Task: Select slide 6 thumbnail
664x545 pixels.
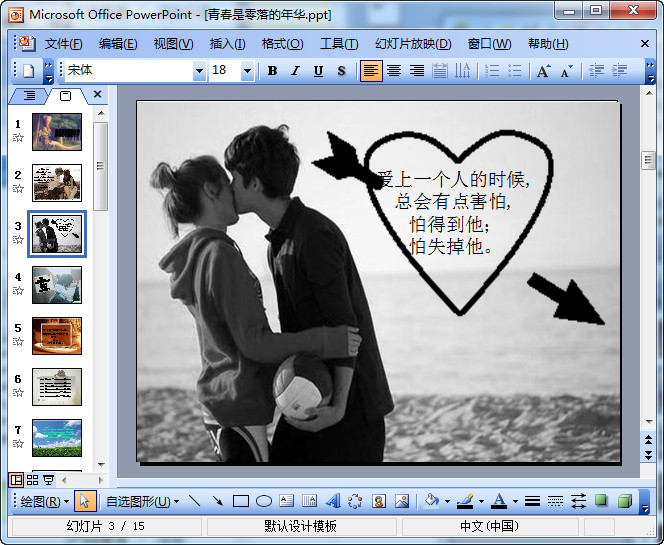Action: 57,387
